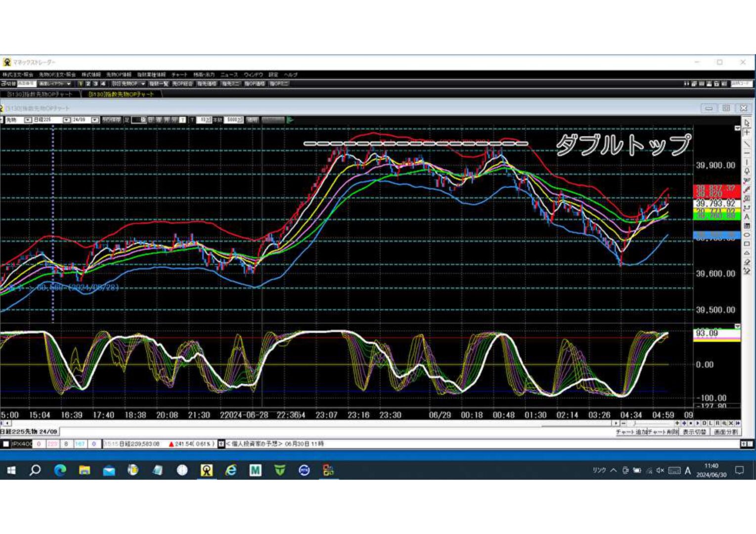Choose the ellipse drawing tool
The width and height of the screenshot is (756, 534).
(x=747, y=235)
